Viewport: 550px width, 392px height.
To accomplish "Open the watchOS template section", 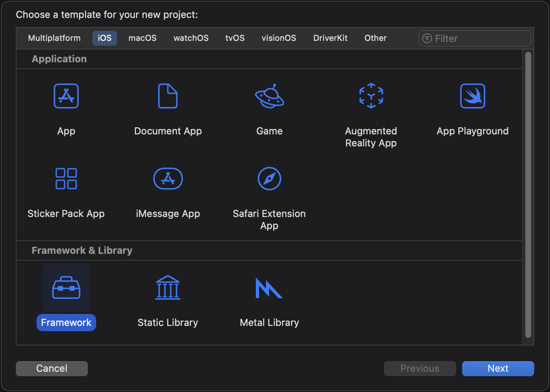I will click(x=190, y=38).
